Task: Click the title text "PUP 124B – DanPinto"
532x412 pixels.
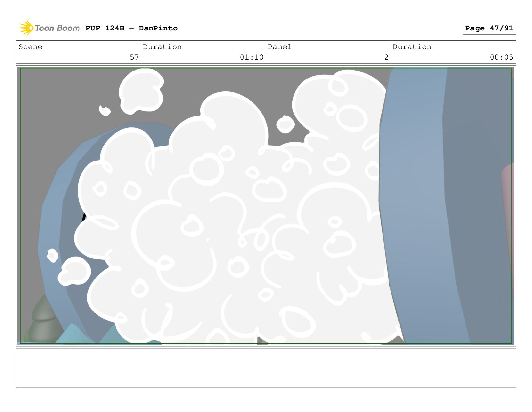Action: (131, 28)
